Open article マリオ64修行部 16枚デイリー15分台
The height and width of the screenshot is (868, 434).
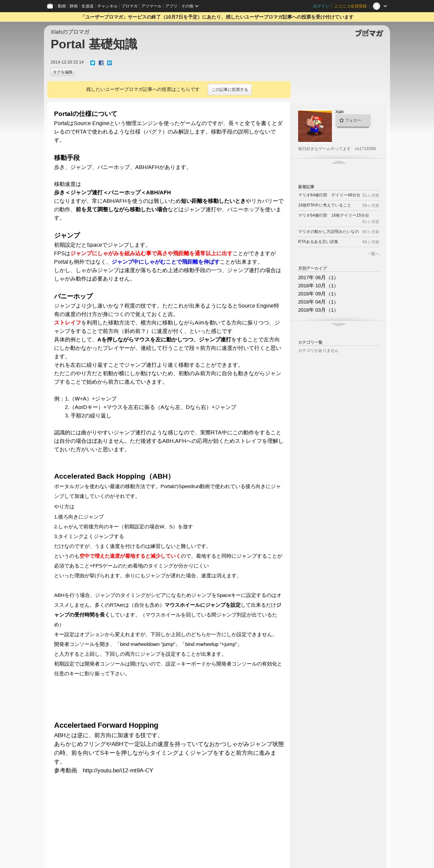point(334,215)
